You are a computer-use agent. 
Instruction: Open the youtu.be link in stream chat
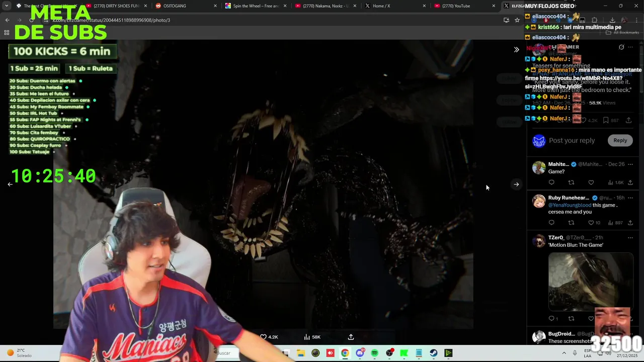click(x=574, y=82)
